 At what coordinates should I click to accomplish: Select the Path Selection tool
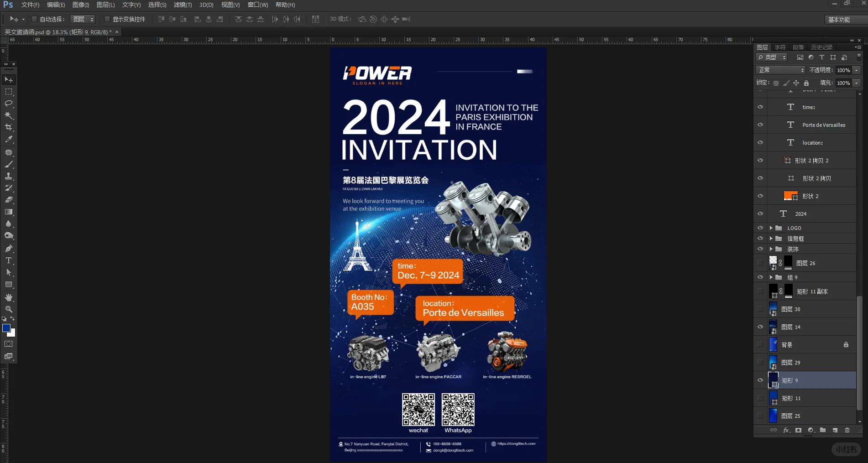9,272
